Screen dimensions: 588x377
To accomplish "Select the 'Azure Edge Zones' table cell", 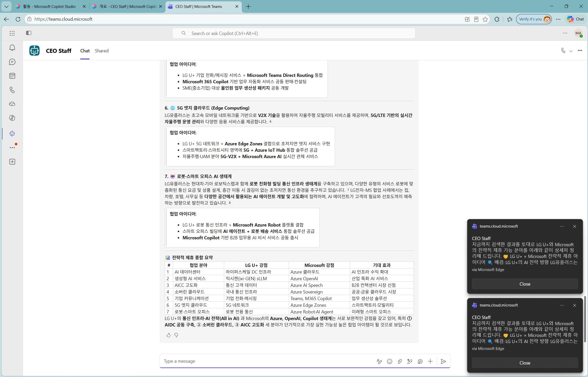I will coord(319,305).
